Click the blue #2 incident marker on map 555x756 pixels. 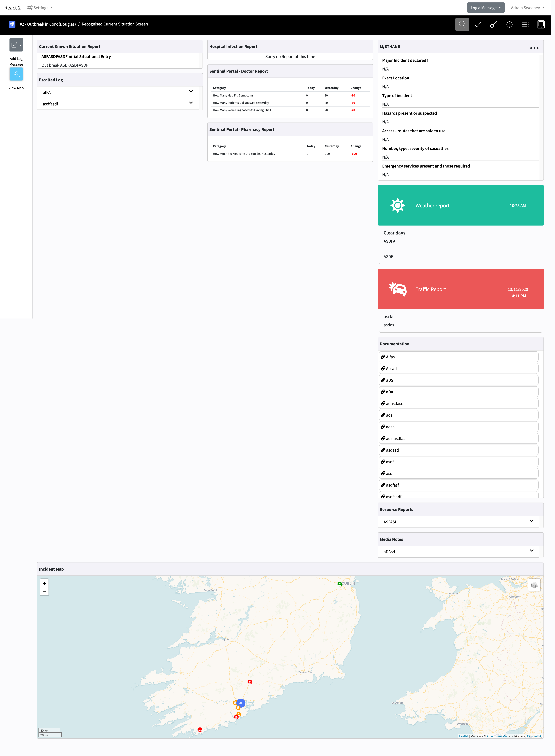241,703
